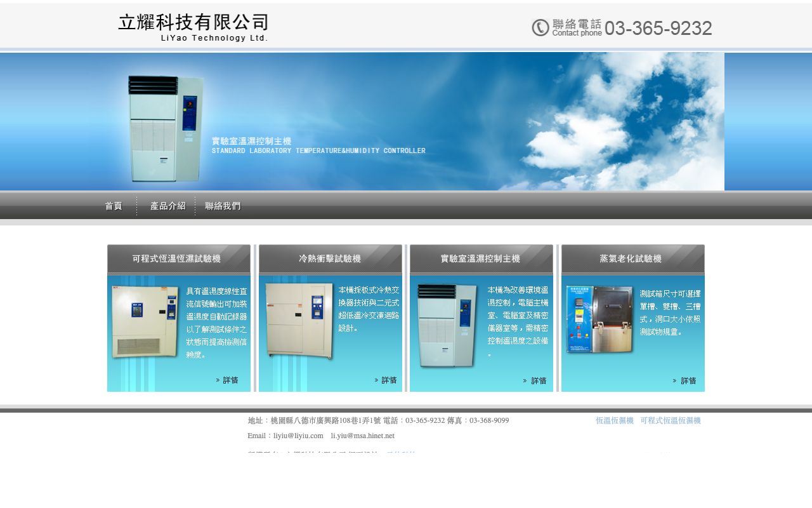
Task: Select 首頁 in the navigation bar
Action: tap(113, 206)
